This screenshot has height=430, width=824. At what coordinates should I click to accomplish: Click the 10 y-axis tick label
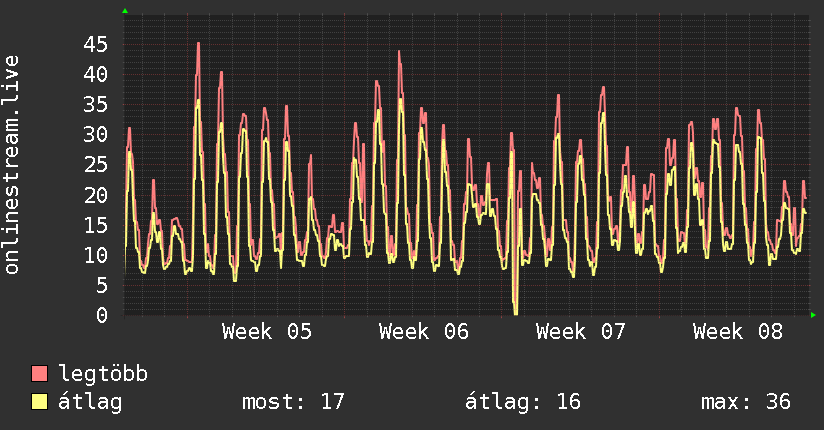pos(96,255)
